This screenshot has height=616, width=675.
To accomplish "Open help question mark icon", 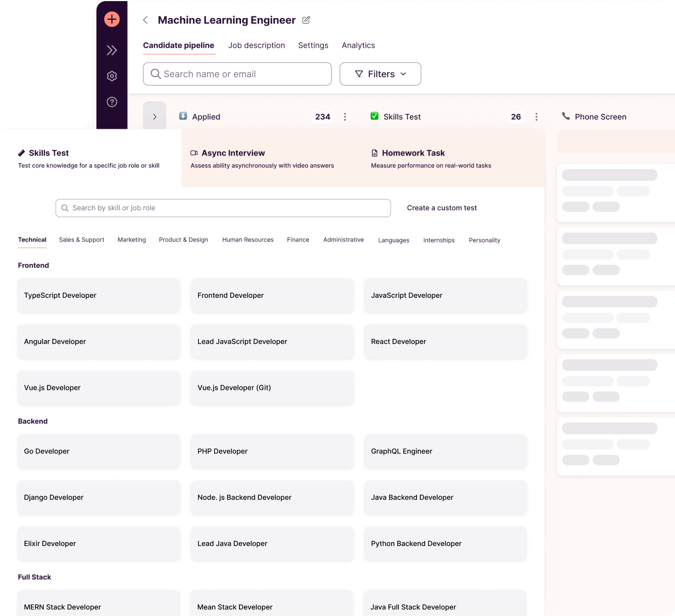I will pyautogui.click(x=112, y=102).
